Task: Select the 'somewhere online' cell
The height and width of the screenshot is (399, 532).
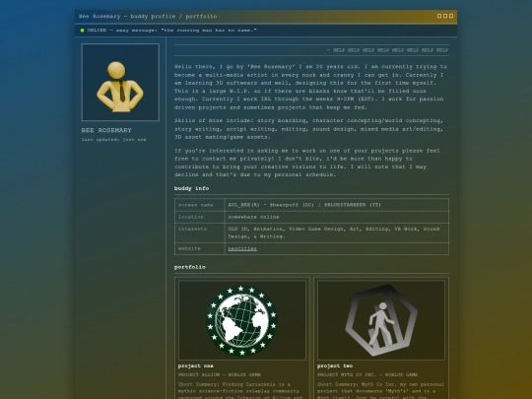Action: [x=253, y=217]
